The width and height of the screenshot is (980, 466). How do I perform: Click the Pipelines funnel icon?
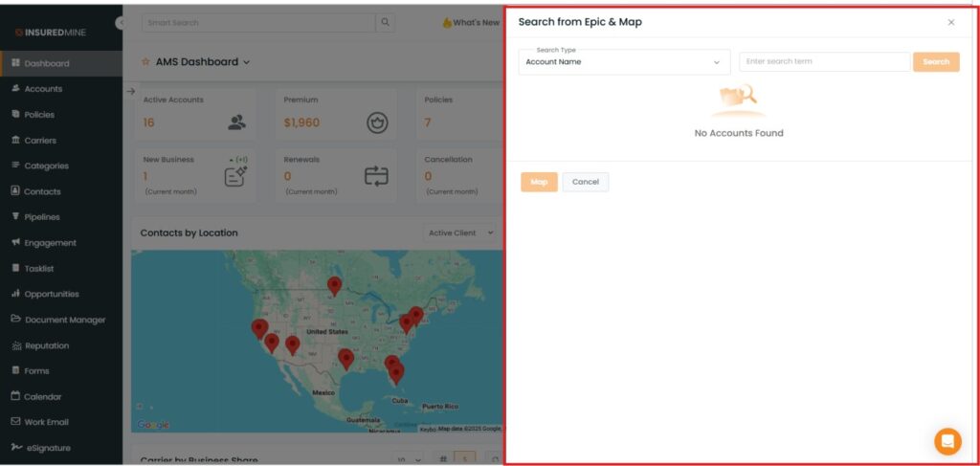15,217
